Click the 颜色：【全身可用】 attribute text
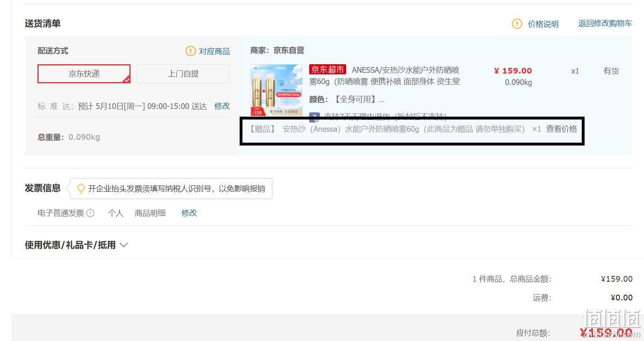Viewport: 644px width, 341px height. pyautogui.click(x=347, y=100)
